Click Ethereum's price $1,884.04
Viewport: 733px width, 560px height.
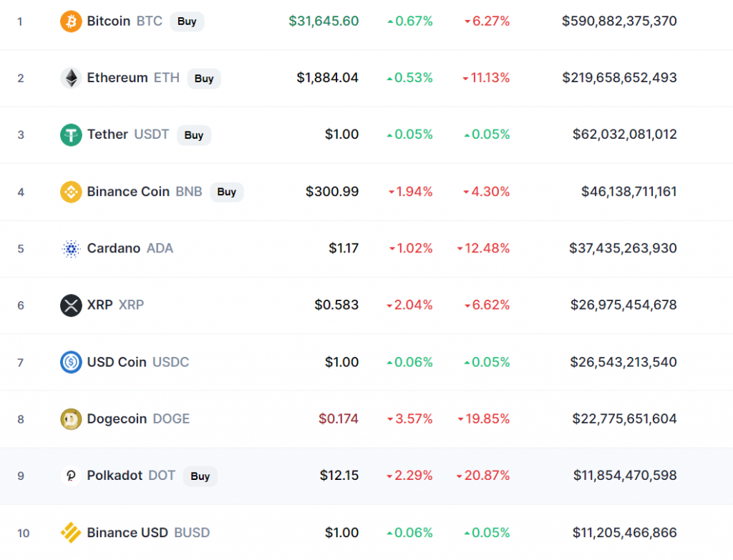(x=327, y=77)
